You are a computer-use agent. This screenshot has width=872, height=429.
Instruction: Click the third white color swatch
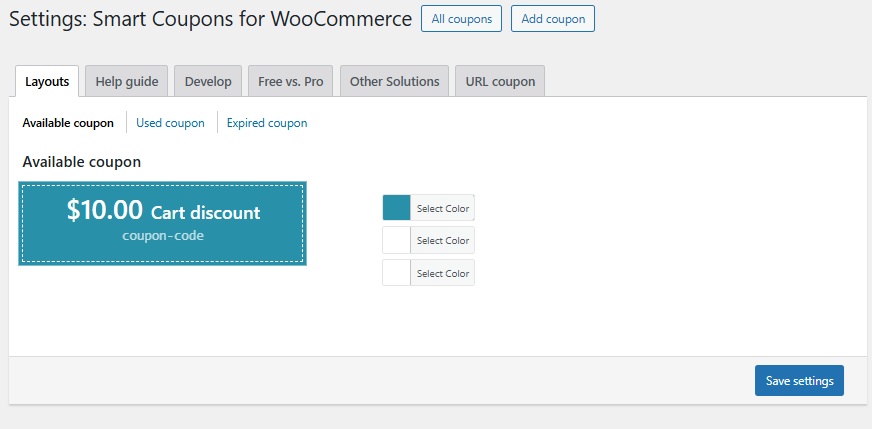click(397, 273)
